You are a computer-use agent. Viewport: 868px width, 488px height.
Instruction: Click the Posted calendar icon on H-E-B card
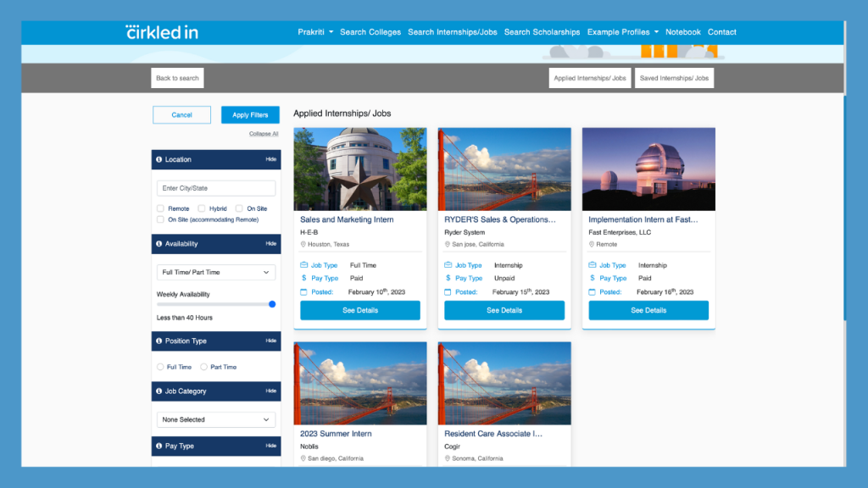303,291
